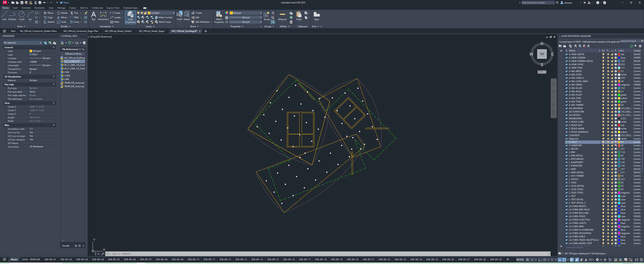
Task: Click the Share button in title bar
Action: [64, 2]
